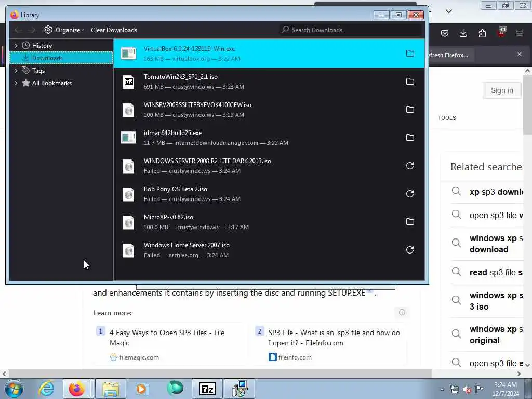This screenshot has height=399, width=532.
Task: Open Windows Explorer from taskbar
Action: click(x=111, y=389)
